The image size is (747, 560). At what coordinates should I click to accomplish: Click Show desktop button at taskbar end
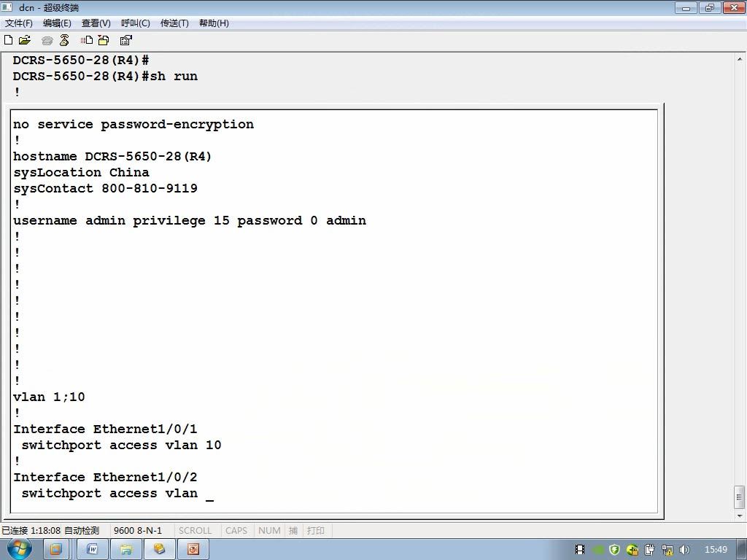pos(742,550)
